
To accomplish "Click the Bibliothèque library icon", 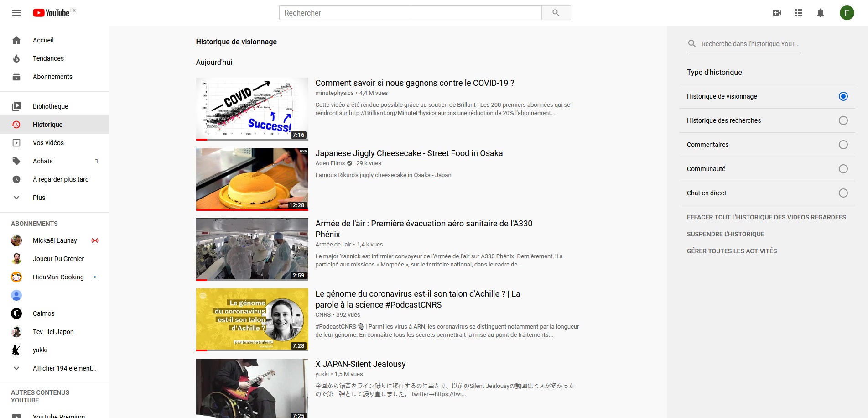I will tap(16, 106).
